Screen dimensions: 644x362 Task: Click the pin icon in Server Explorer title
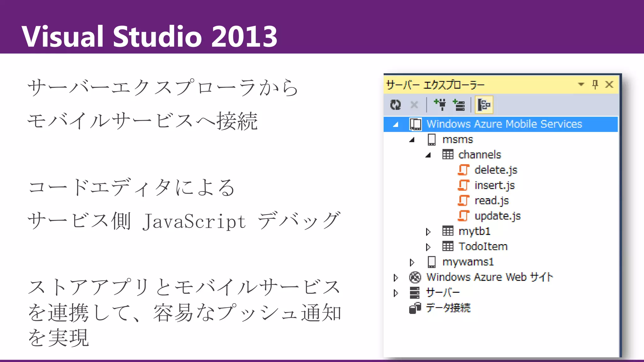[x=595, y=84]
